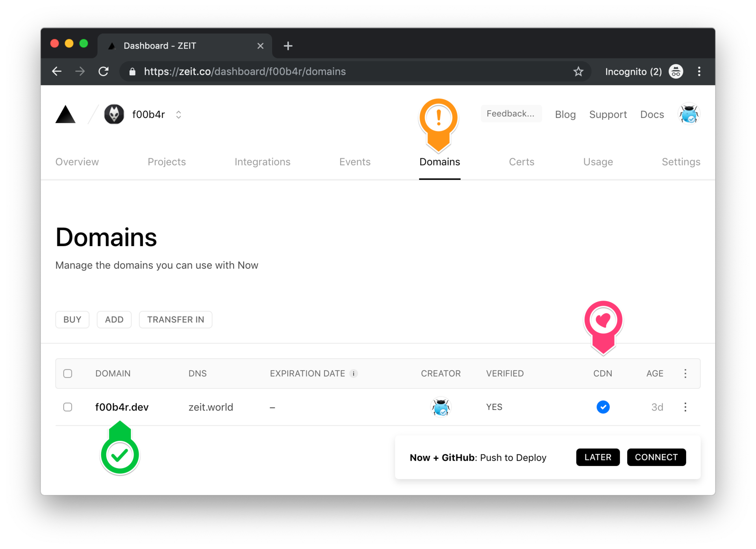The height and width of the screenshot is (549, 756).
Task: Click the Feedback input field
Action: coord(511,114)
